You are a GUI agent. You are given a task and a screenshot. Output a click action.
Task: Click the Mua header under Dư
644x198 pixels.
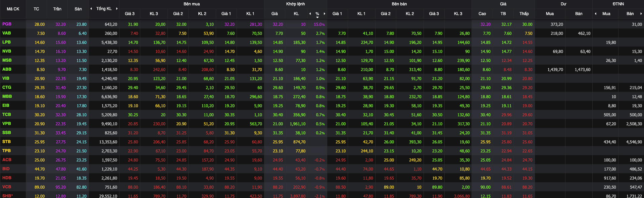[x=550, y=14]
